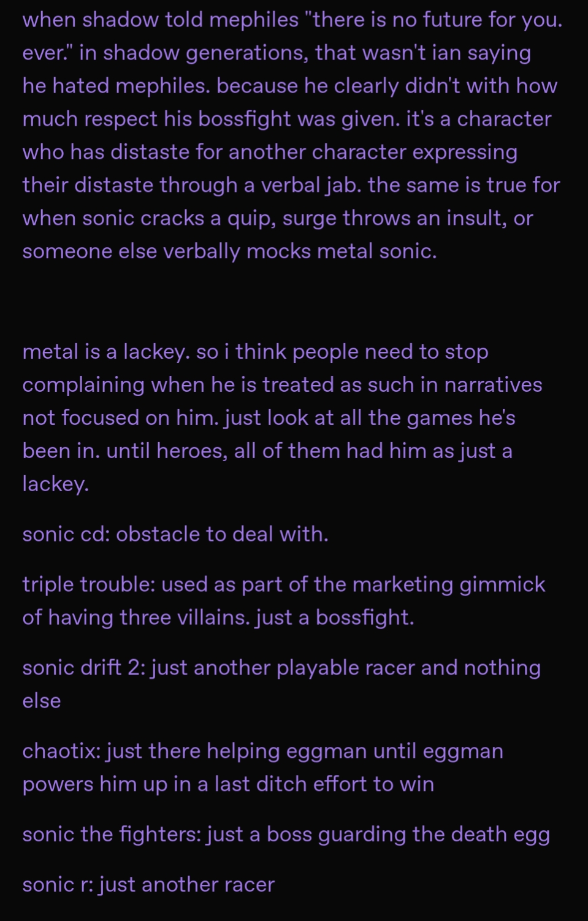Click the "triple trouble" entry text
Image resolution: width=588 pixels, height=921 pixels.
click(x=283, y=585)
